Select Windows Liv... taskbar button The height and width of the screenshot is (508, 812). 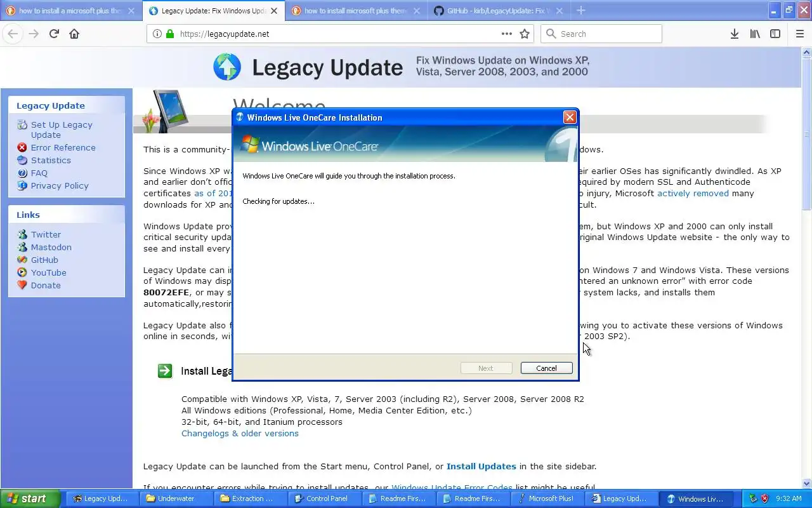pos(696,498)
